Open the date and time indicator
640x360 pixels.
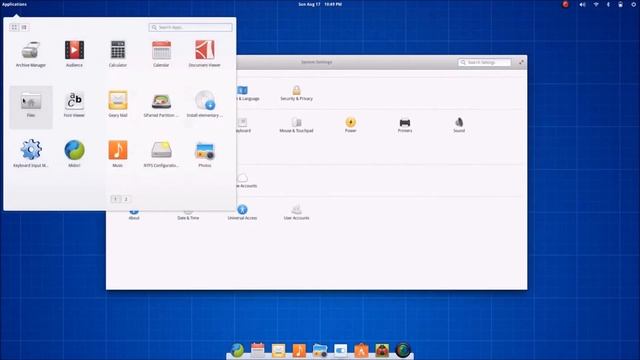coord(320,4)
